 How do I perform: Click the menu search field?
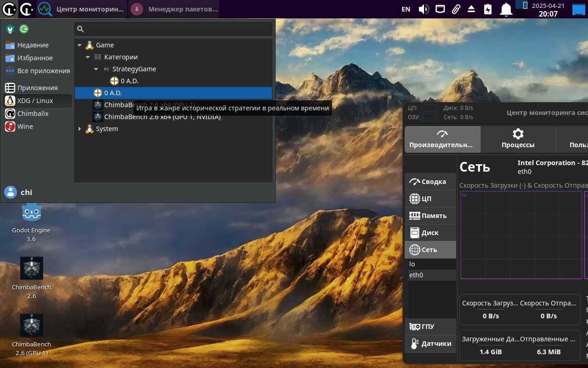pos(174,29)
